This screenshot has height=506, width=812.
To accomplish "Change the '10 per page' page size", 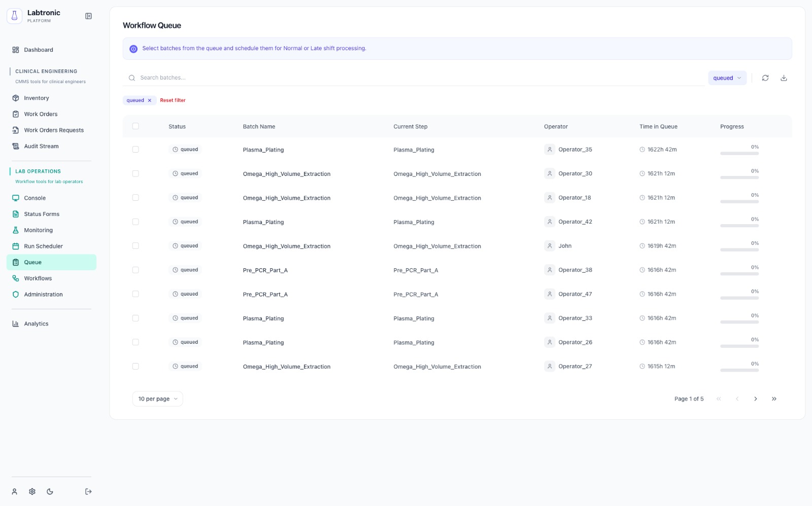I will [x=157, y=399].
